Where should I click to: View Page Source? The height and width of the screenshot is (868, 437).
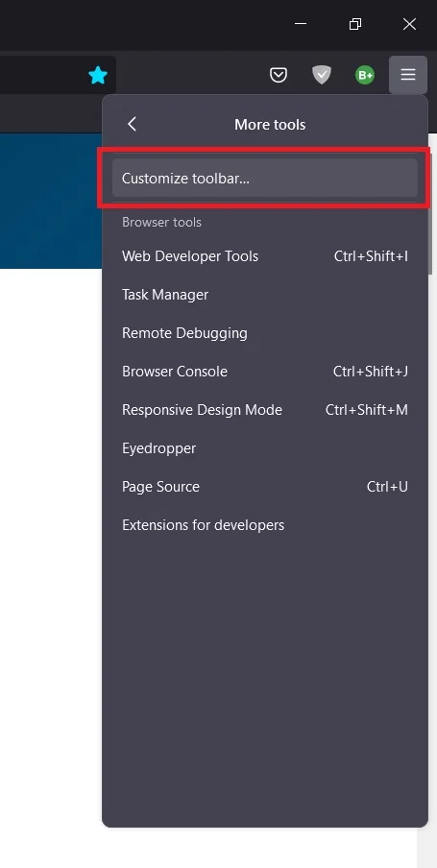[x=265, y=487]
